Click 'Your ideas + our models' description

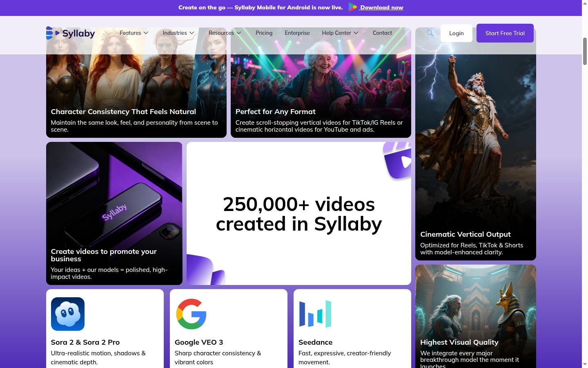pyautogui.click(x=109, y=273)
